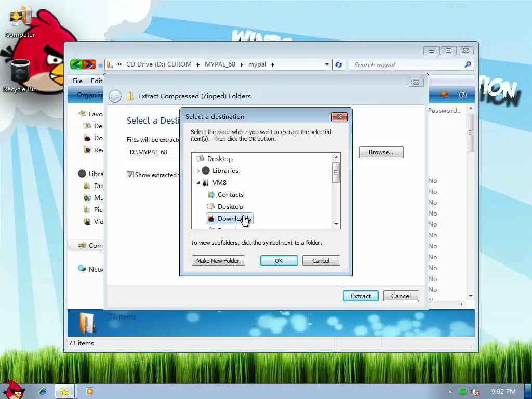Open the Edit menu

96,81
